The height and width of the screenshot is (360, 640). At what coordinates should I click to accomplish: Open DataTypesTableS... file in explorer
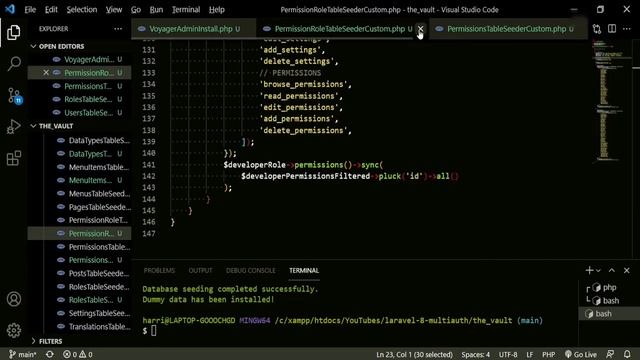click(x=80, y=140)
